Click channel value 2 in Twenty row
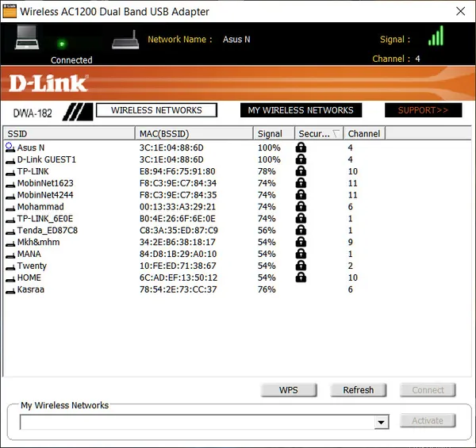The width and height of the screenshot is (476, 448). [351, 266]
